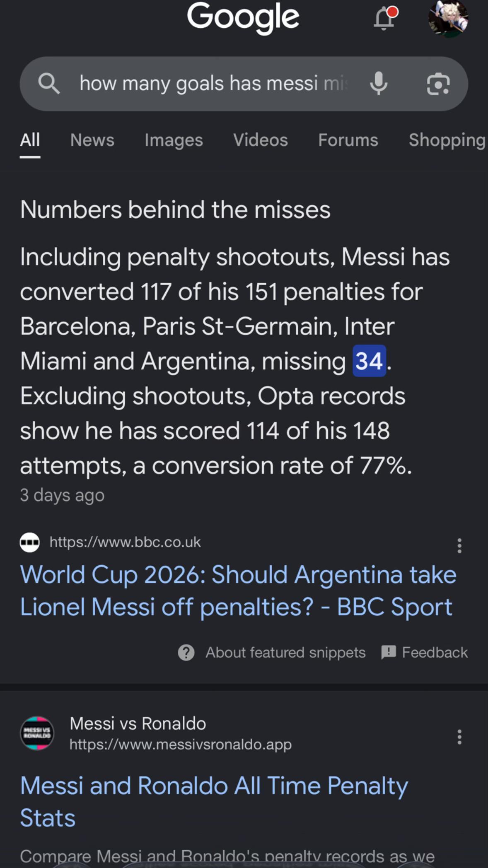Image resolution: width=488 pixels, height=868 pixels.
Task: Open the Videos tab
Action: [x=260, y=140]
